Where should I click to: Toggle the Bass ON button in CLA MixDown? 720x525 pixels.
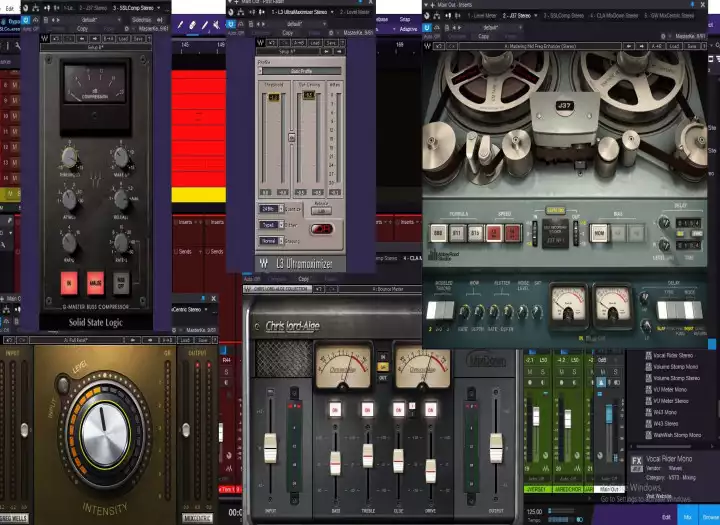tap(335, 410)
